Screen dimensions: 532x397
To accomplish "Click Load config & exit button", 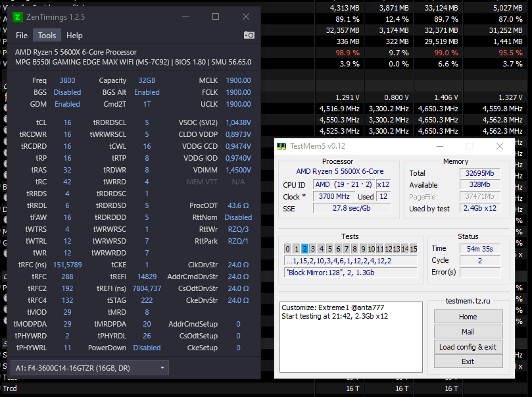I will [468, 347].
